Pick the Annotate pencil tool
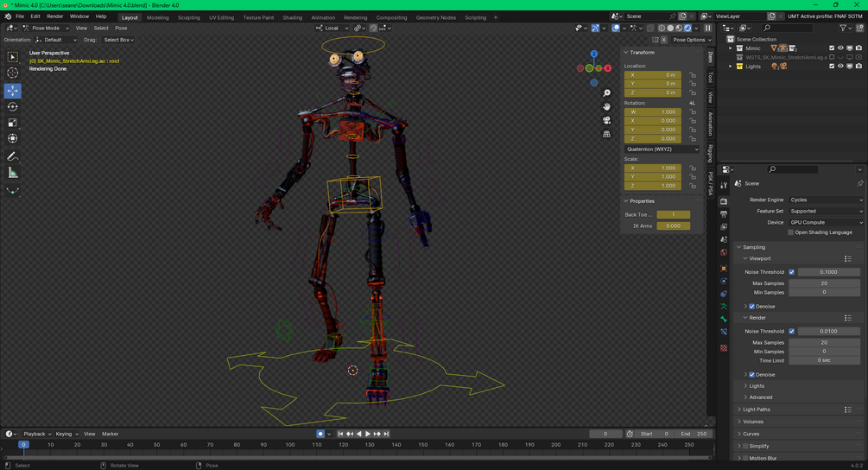The height and width of the screenshot is (470, 868). pos(13,156)
